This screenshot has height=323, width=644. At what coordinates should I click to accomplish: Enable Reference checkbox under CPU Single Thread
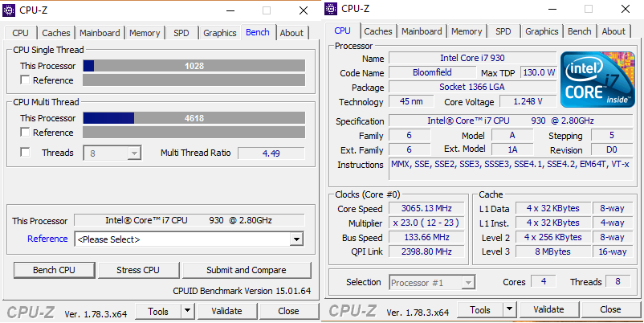(x=26, y=80)
